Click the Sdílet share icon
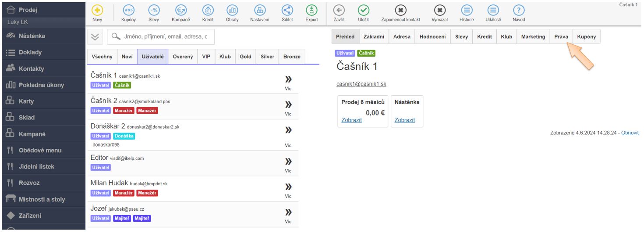This screenshot has height=234, width=644. point(287,11)
